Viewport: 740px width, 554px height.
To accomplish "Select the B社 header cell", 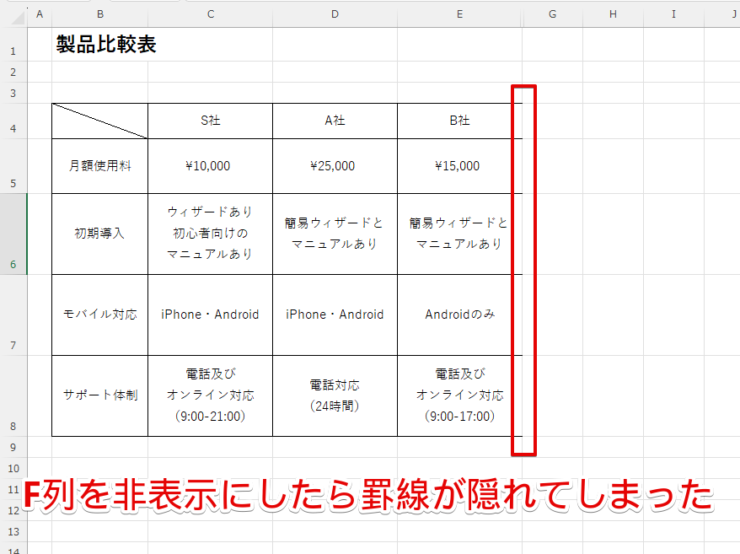I will pos(460,121).
